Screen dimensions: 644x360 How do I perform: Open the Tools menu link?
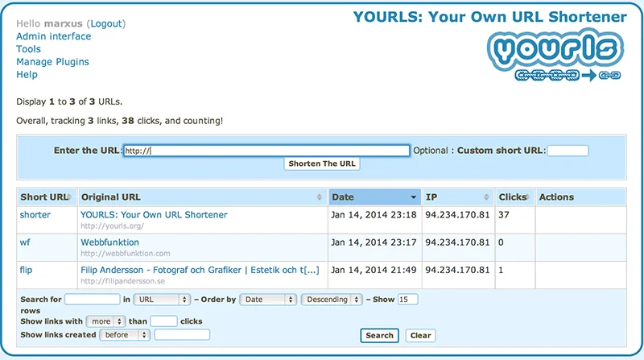click(x=29, y=49)
